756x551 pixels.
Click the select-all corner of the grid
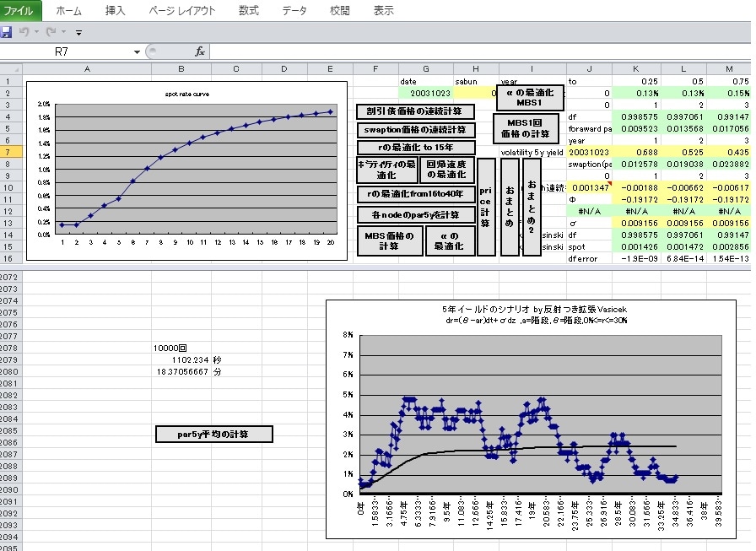coord(11,69)
